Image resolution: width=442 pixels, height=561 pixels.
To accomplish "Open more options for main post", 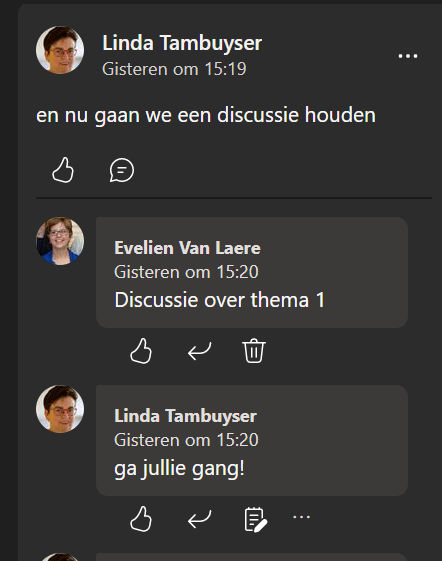I will coord(408,56).
